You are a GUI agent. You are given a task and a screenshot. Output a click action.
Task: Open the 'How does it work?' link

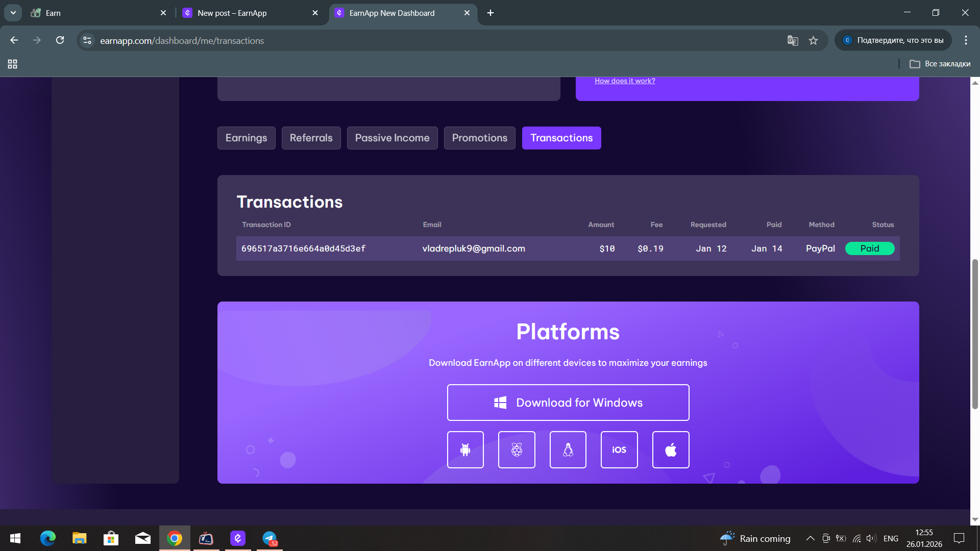pos(625,81)
